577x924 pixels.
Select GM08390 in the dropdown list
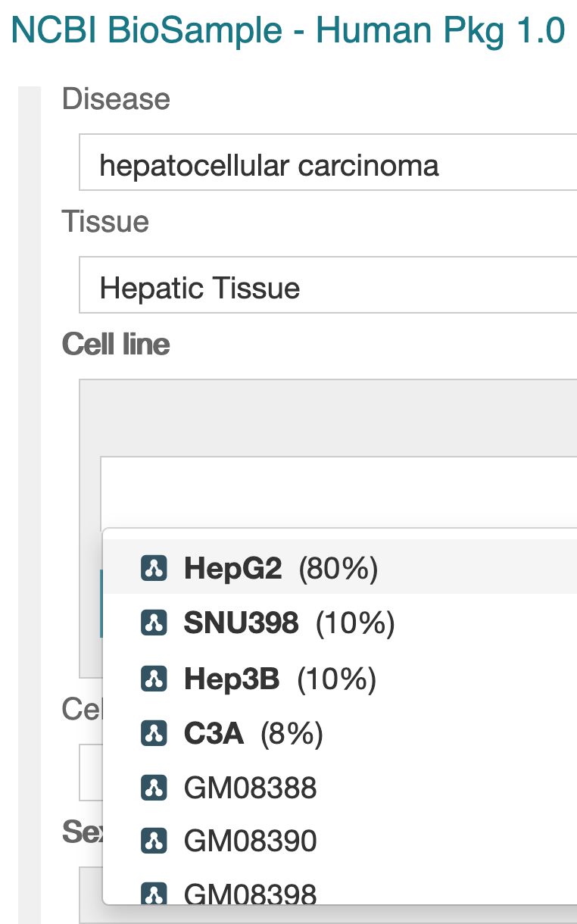tap(340, 841)
